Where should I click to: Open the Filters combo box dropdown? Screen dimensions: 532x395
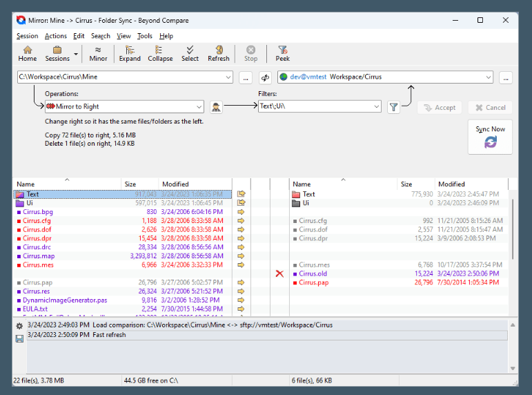click(376, 107)
